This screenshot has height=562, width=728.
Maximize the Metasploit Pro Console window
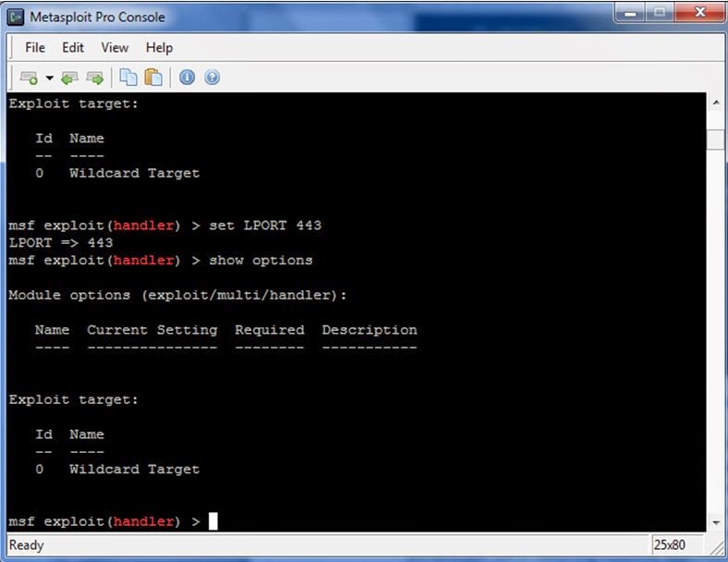660,13
